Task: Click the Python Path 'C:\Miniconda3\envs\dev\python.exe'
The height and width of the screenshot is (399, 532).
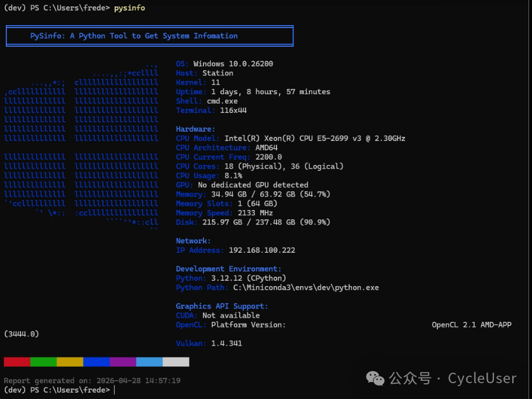Action: click(x=306, y=288)
